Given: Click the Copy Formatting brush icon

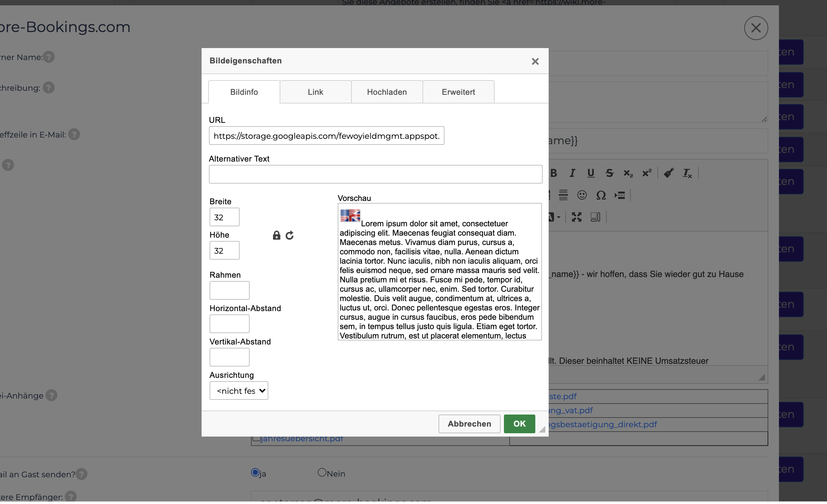Looking at the screenshot, I should coord(668,173).
